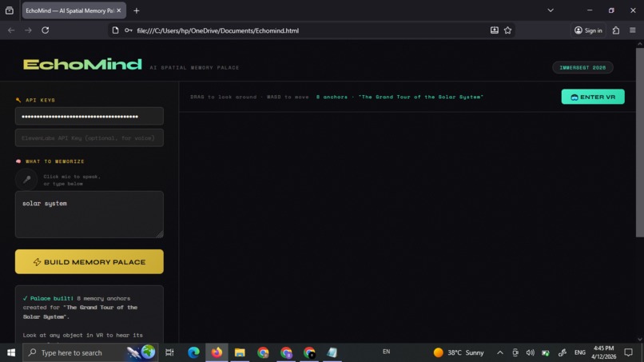
Task: Open the browser hamburger menu
Action: 633,30
